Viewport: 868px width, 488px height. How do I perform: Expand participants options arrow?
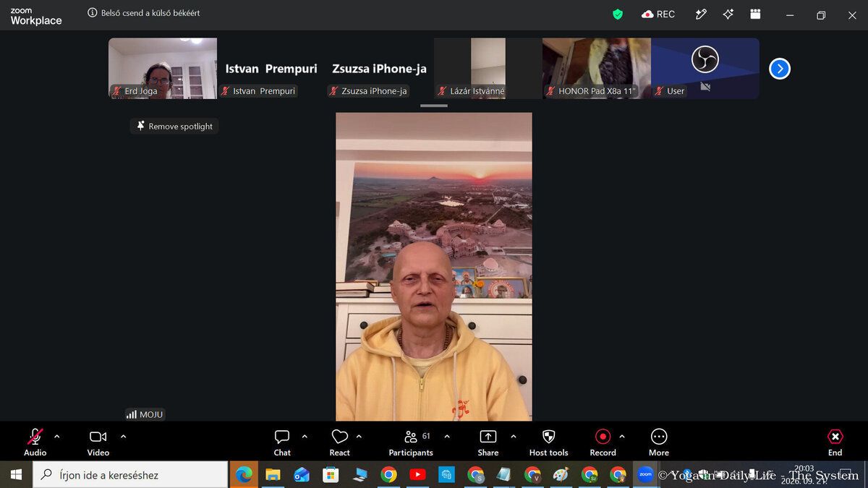coord(447,436)
